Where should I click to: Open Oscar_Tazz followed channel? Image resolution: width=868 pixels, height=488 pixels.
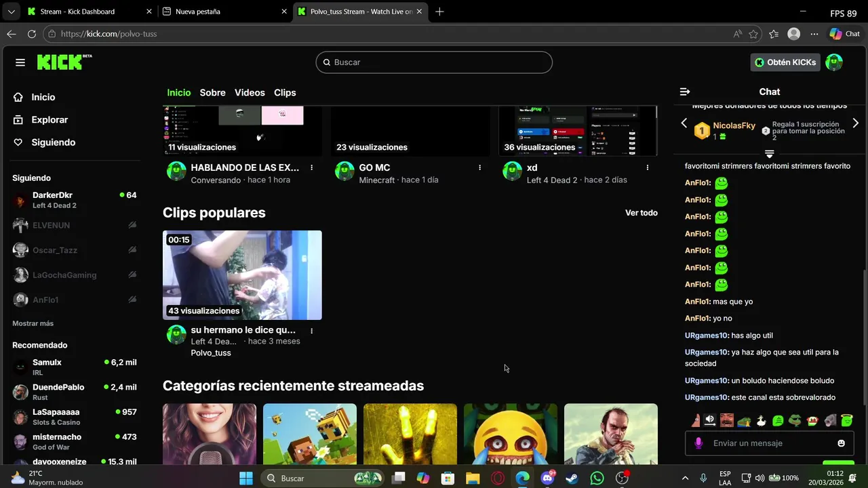[75, 250]
